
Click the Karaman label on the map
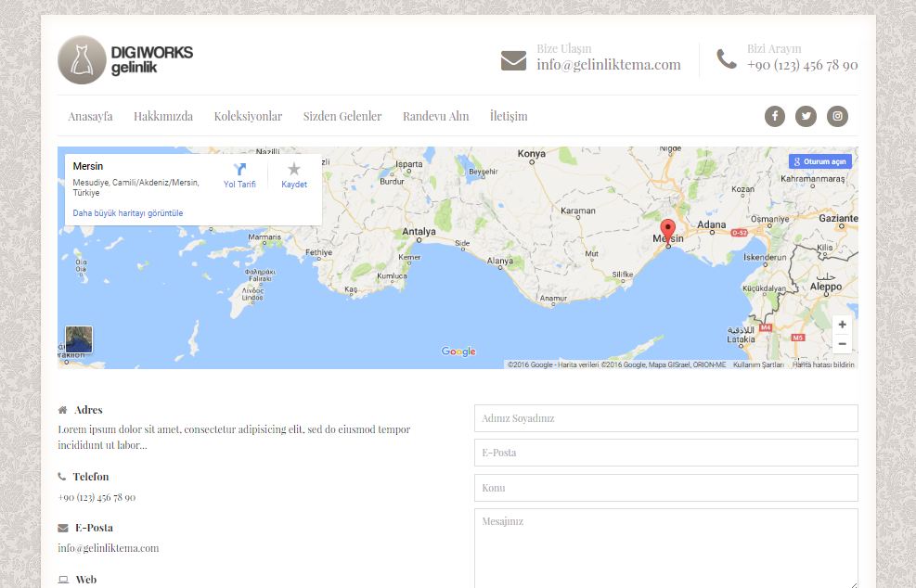[578, 211]
